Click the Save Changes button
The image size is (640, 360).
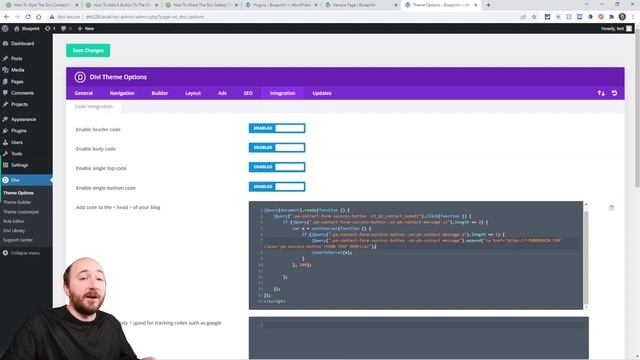(88, 51)
